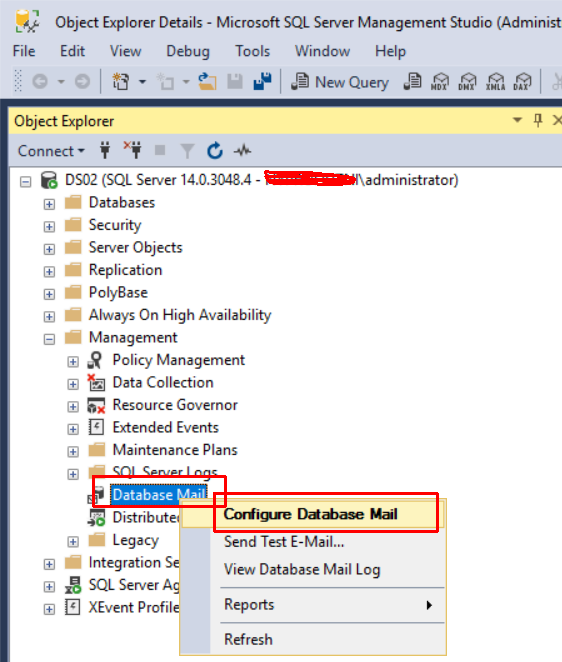
Task: Expand the Extended Events node
Action: click(73, 429)
